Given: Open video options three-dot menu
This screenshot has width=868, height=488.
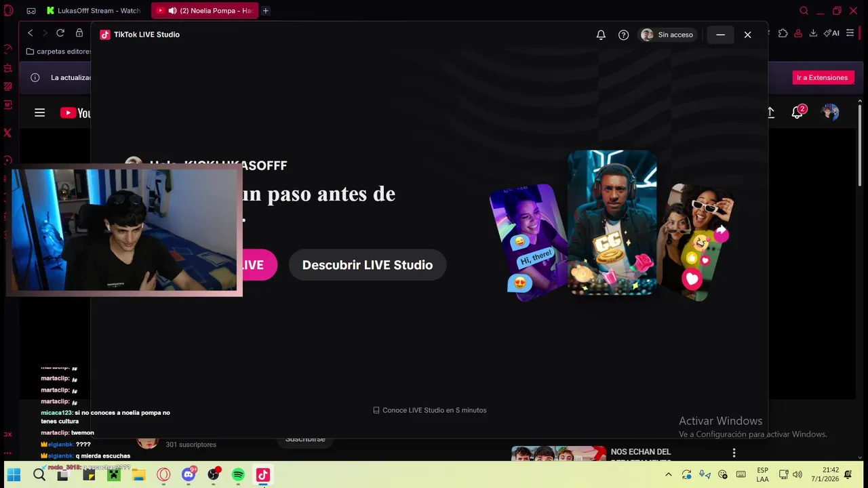Looking at the screenshot, I should pos(734,453).
